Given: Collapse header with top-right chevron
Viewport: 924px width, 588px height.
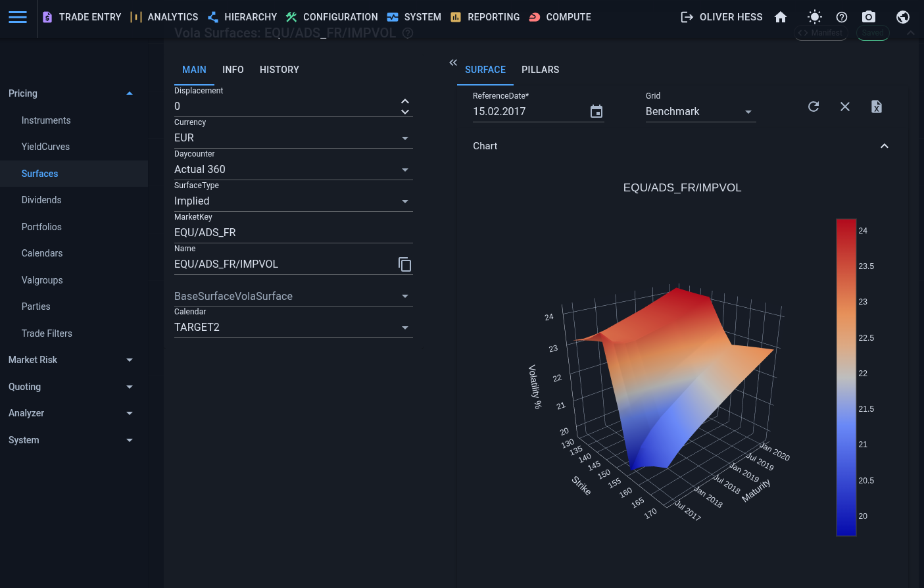Looking at the screenshot, I should (910, 33).
